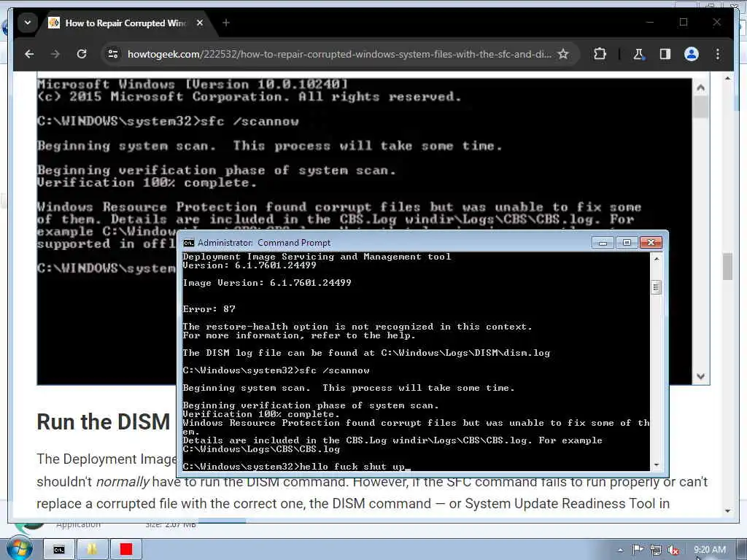Click 'Beginning system scan' line in article image

(x=270, y=146)
